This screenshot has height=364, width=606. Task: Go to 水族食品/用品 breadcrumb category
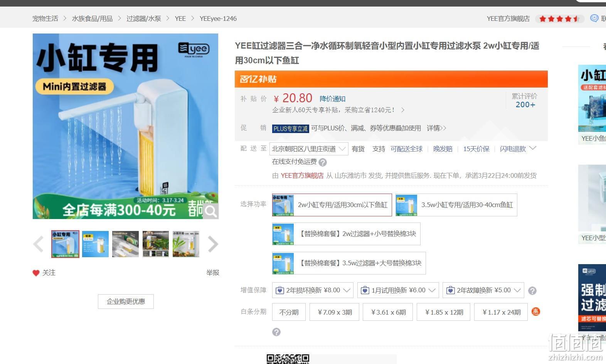click(92, 19)
